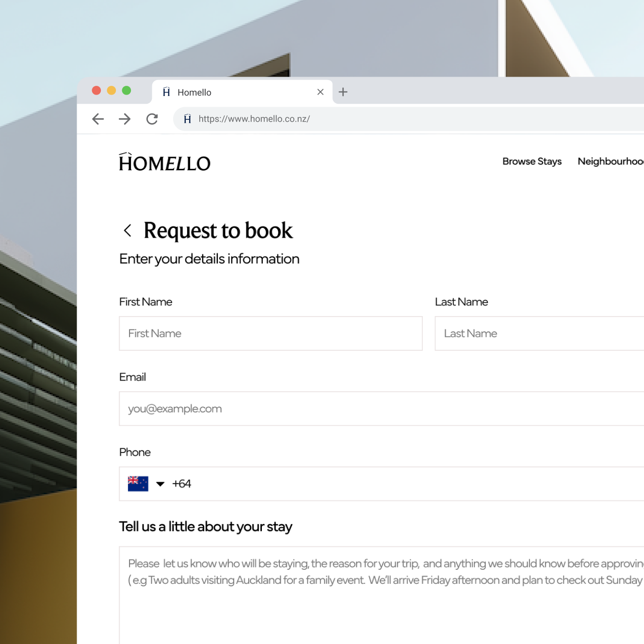644x644 pixels.
Task: Click the Phone field label
Action: (135, 452)
